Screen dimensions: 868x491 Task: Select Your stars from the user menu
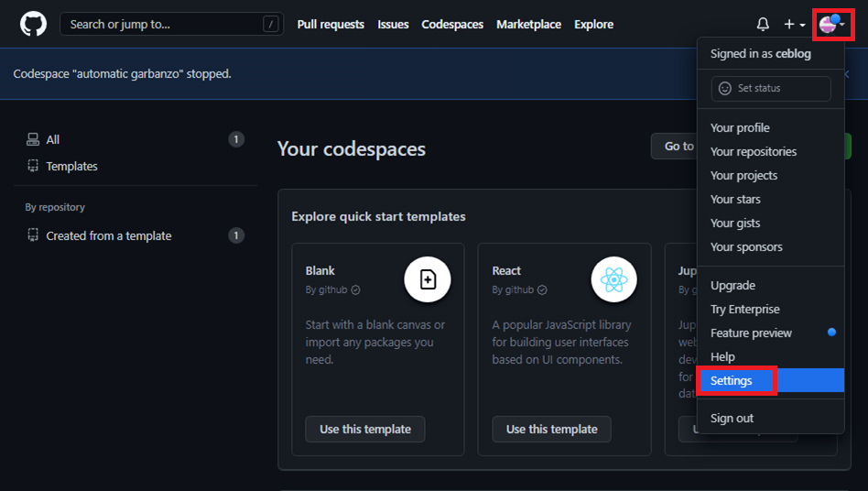pos(770,200)
